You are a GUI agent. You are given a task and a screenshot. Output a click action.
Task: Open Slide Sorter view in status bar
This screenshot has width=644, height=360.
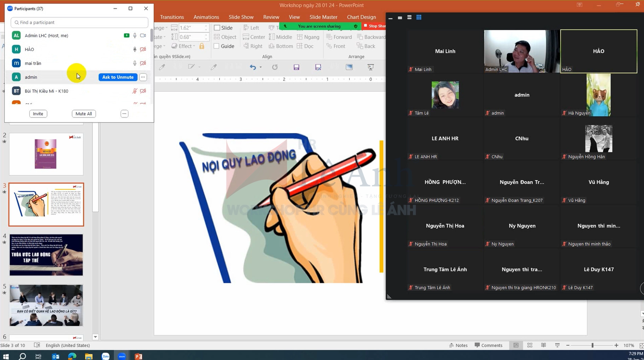[530, 345]
